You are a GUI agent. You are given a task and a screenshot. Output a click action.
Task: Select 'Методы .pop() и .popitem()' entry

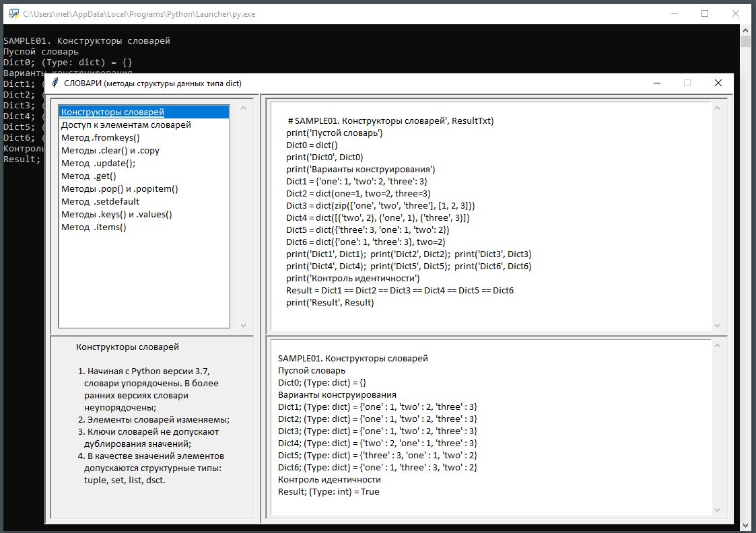[x=119, y=189]
